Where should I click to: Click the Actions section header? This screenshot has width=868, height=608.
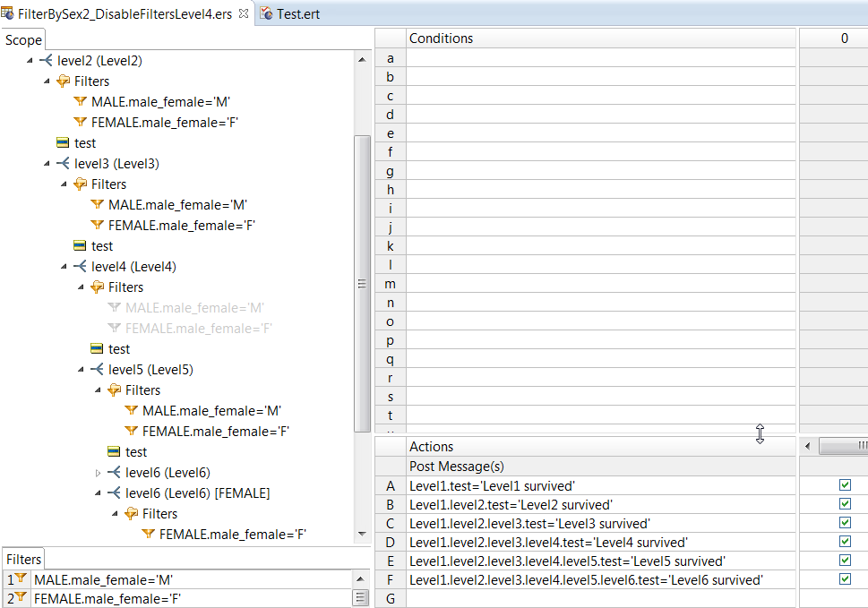(x=601, y=447)
